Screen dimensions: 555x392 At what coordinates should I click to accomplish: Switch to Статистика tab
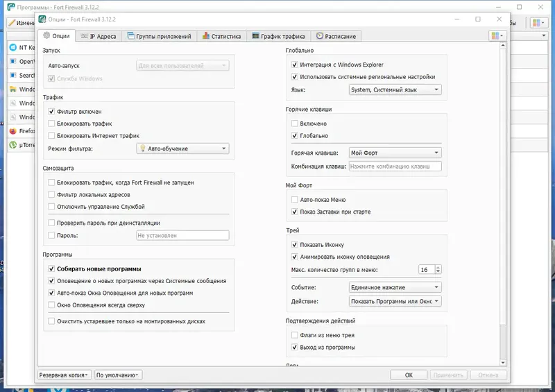(221, 36)
